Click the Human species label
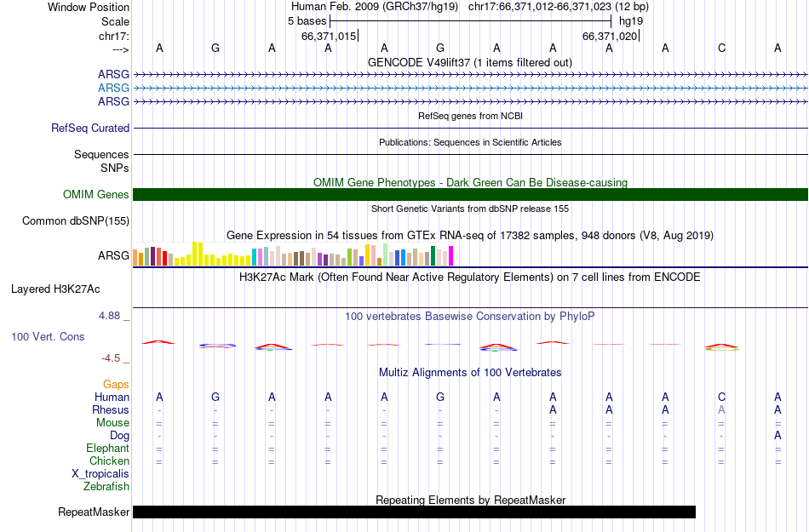This screenshot has height=532, width=809. (112, 397)
